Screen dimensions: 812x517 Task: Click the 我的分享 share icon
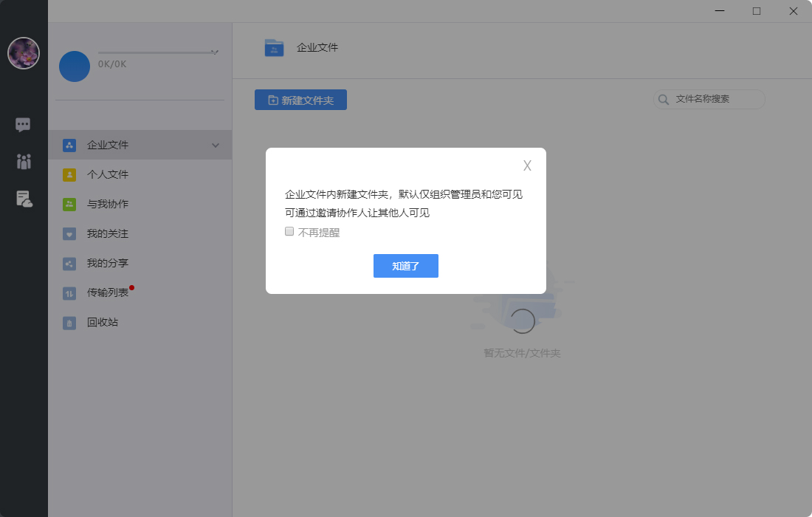pyautogui.click(x=69, y=264)
